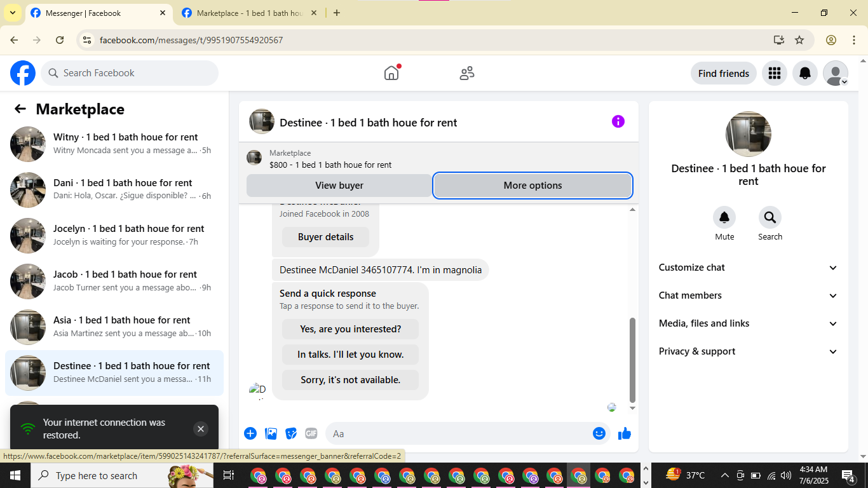Choose a sticker in composer
This screenshot has height=488, width=868.
291,433
